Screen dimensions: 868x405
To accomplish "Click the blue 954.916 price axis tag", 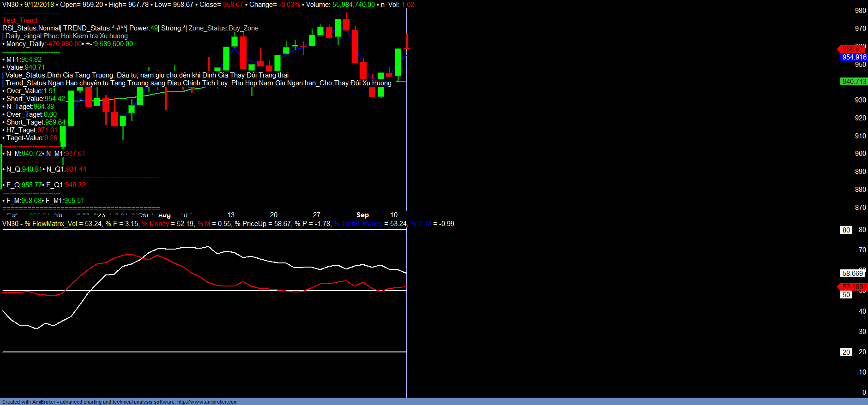I will point(854,57).
